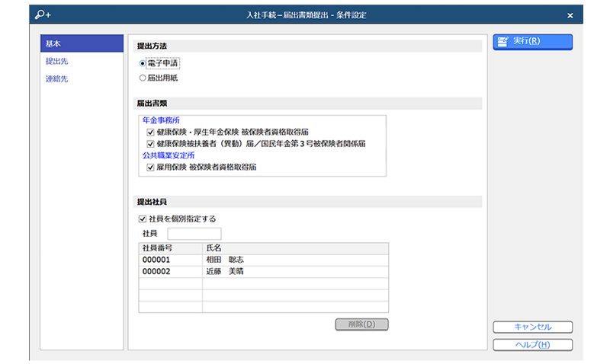Click the search-plus icon in title bar

(x=43, y=14)
